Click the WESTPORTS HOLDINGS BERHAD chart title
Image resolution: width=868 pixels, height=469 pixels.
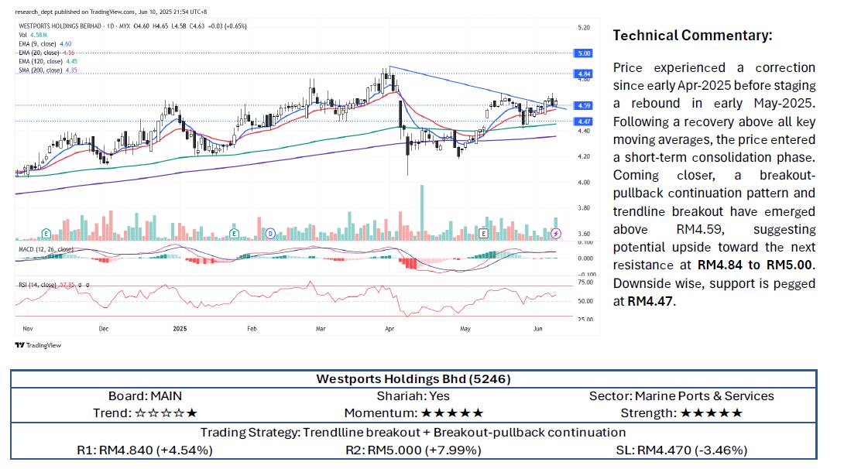pos(60,26)
